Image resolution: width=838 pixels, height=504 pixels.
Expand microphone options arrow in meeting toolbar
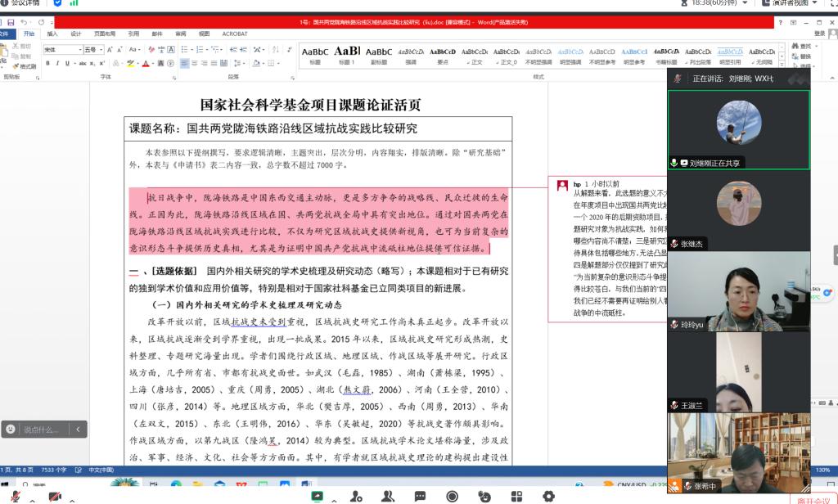click(x=33, y=500)
